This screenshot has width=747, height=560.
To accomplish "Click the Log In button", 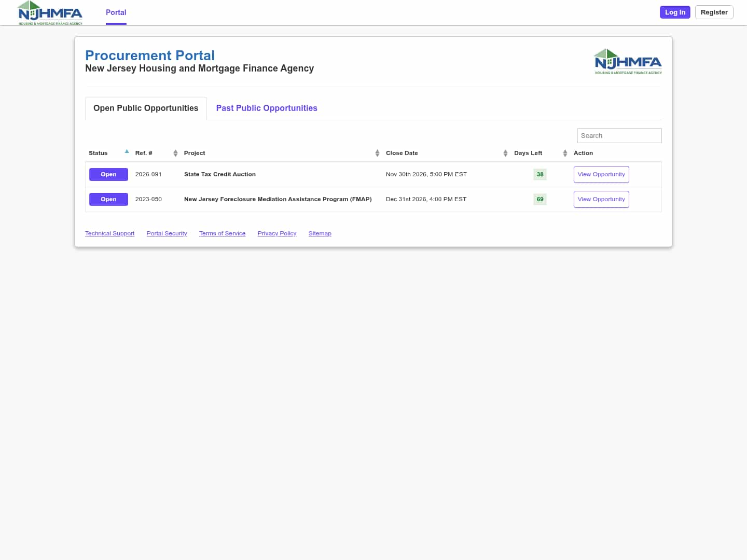I will (675, 12).
